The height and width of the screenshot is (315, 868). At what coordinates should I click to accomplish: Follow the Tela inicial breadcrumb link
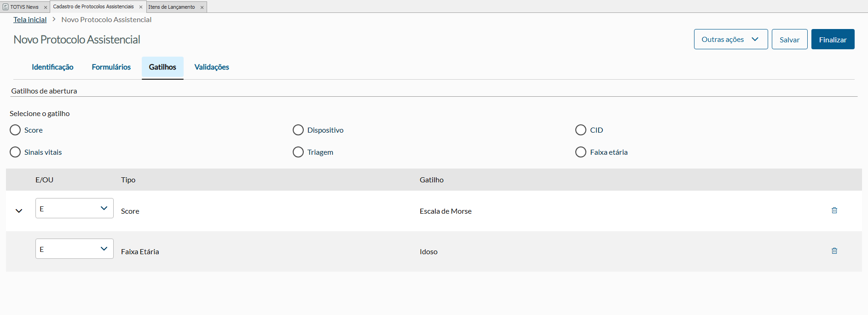(30, 19)
